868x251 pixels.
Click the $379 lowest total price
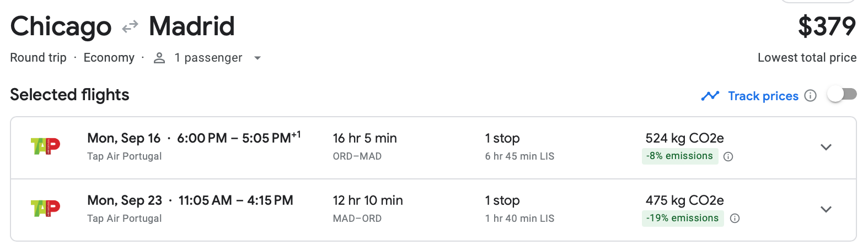(827, 26)
